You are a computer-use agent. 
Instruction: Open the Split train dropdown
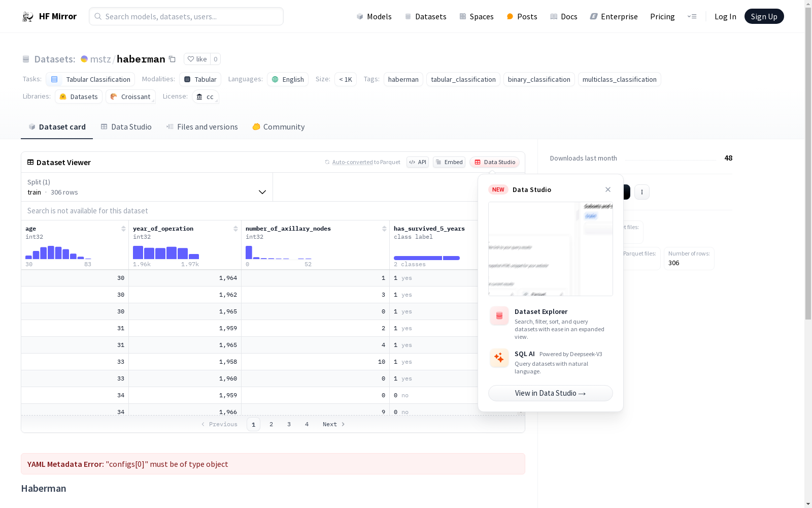[x=147, y=187]
